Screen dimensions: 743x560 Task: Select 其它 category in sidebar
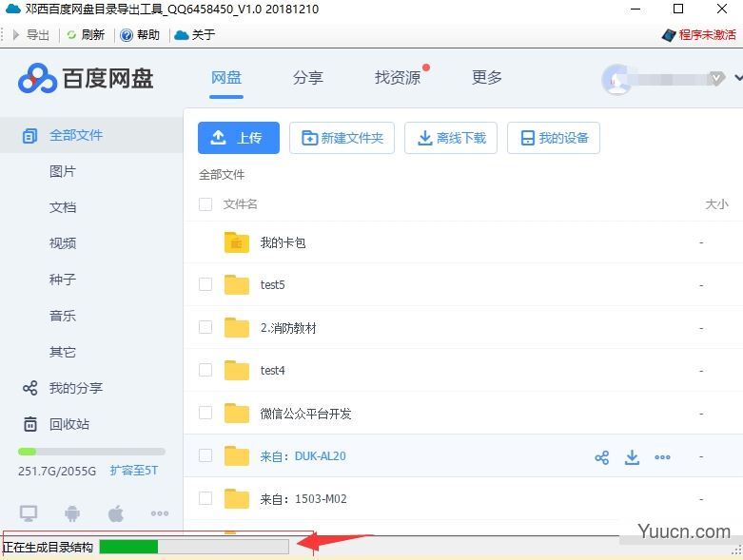point(63,352)
